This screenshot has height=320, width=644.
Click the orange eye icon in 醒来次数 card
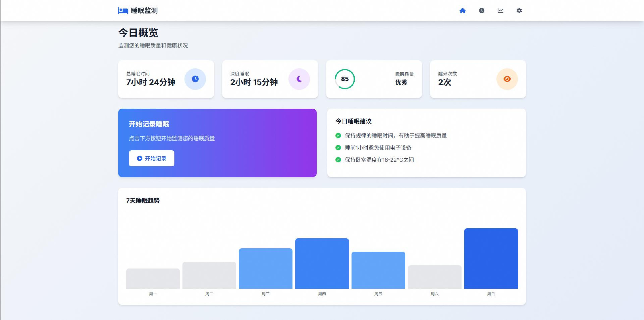pyautogui.click(x=507, y=79)
